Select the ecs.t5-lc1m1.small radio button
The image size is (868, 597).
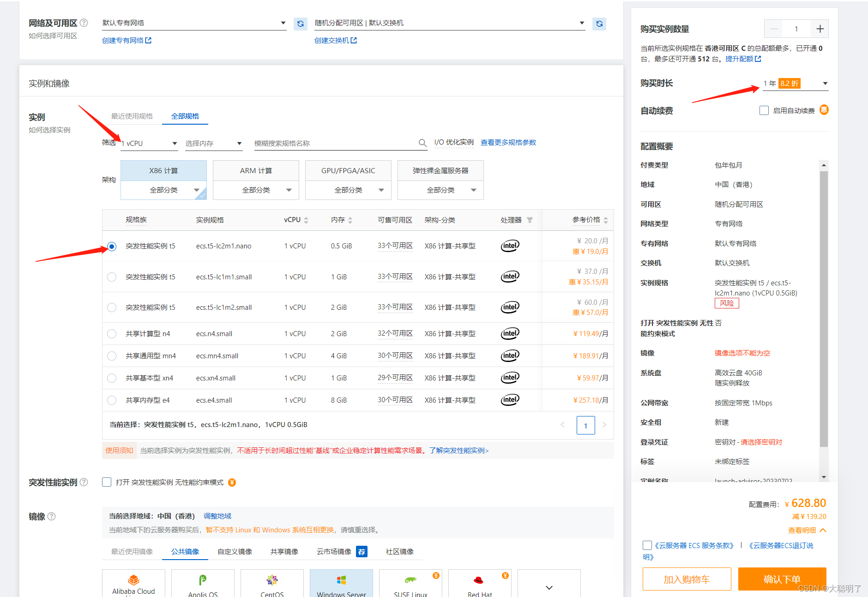(112, 277)
